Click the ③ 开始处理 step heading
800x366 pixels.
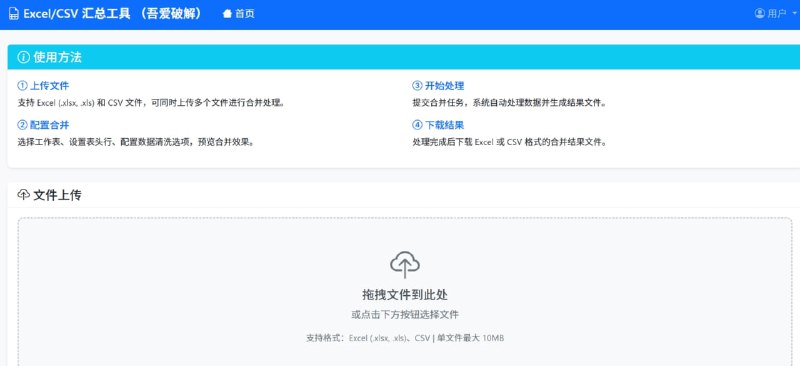(438, 86)
